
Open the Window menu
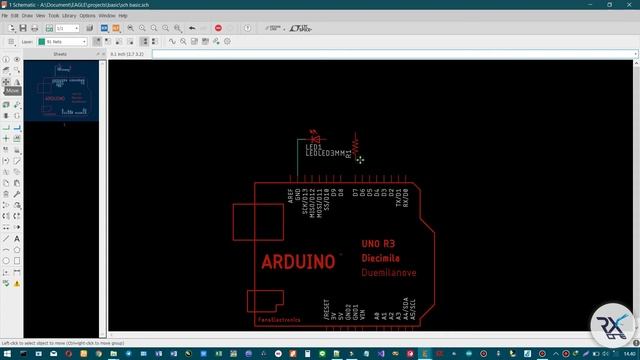(107, 16)
